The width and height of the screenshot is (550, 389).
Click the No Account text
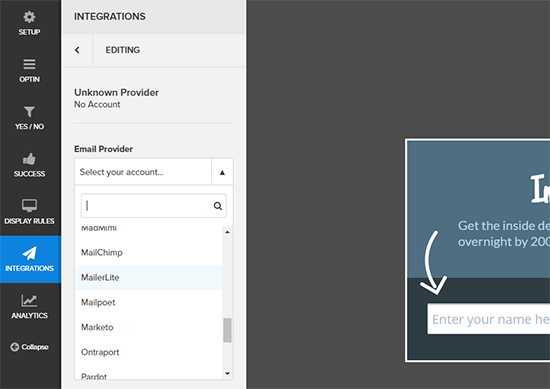(97, 105)
